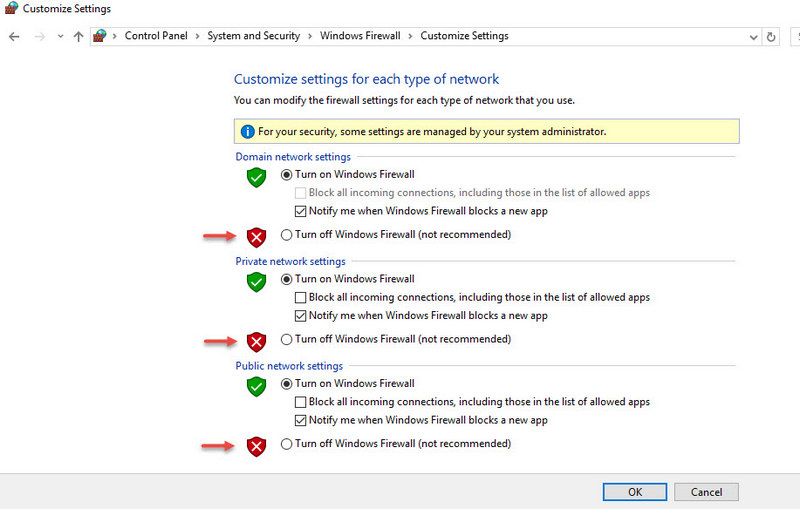Open System and Security breadcrumb
The width and height of the screenshot is (800, 509).
point(254,36)
